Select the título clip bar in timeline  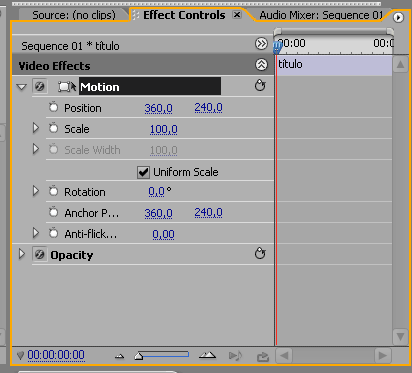(334, 65)
